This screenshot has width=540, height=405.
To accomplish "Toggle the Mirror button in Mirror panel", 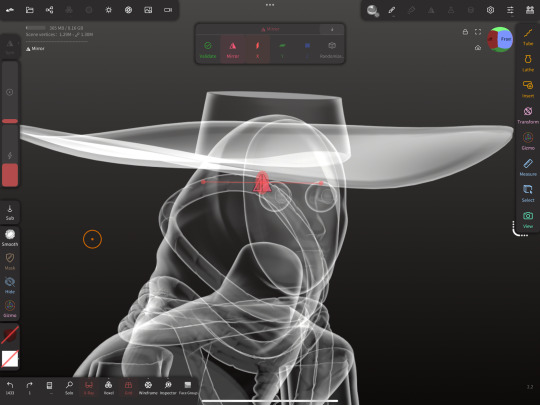I will click(233, 50).
